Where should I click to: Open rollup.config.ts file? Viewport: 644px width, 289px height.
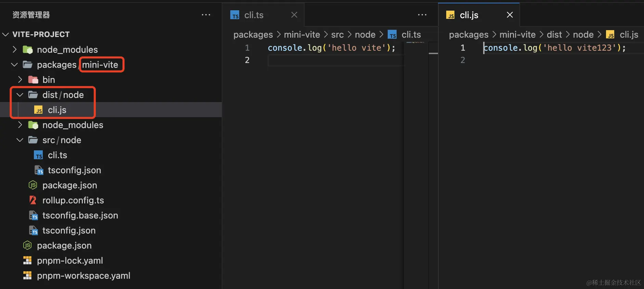point(111,200)
